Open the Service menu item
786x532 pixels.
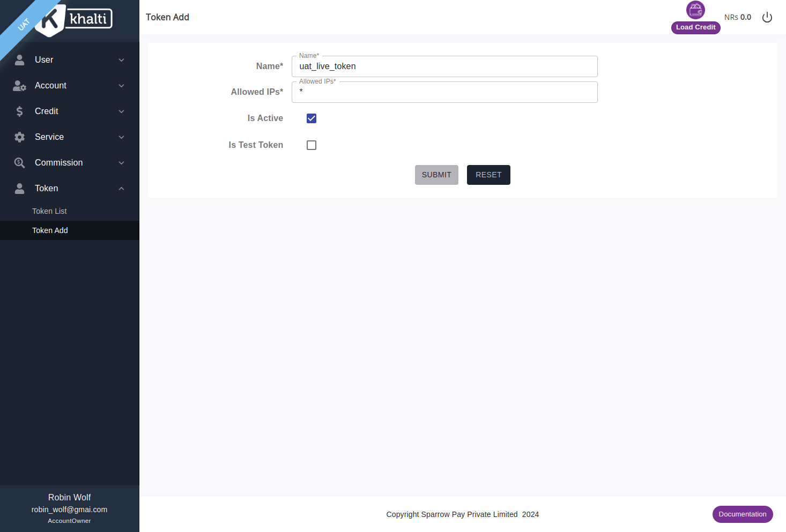(70, 137)
